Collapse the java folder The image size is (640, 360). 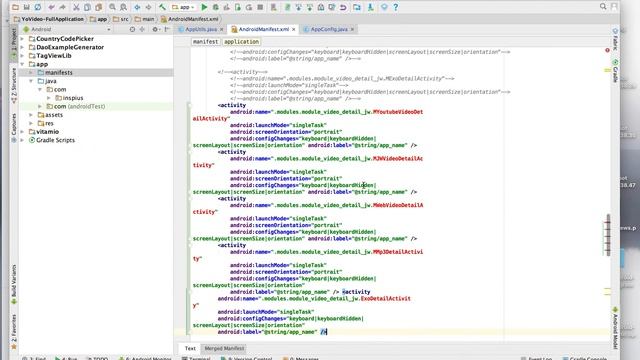[x=31, y=81]
